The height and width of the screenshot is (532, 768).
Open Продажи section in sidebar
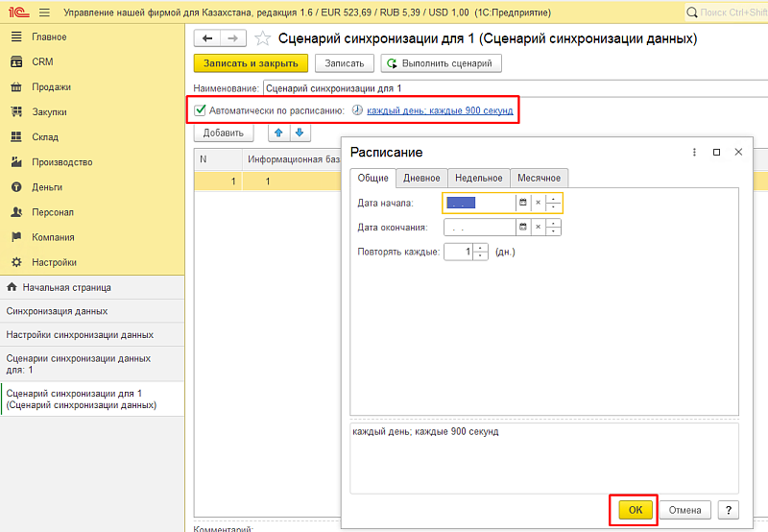click(x=51, y=87)
